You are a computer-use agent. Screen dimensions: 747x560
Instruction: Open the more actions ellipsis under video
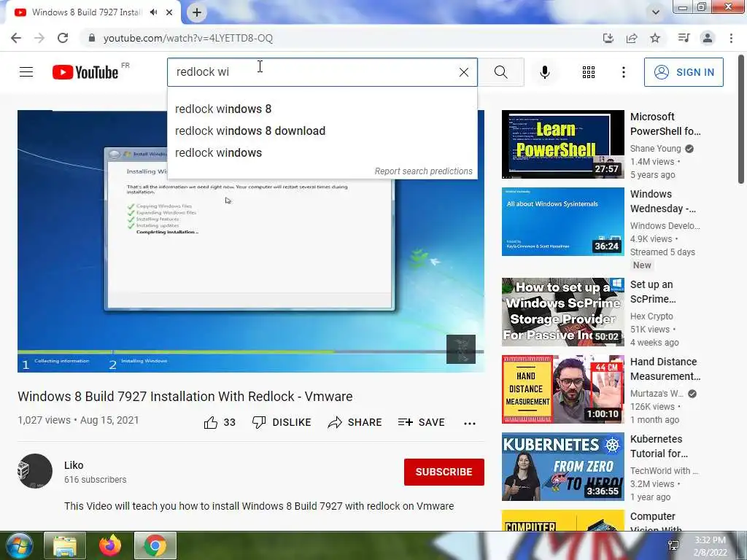(x=470, y=424)
